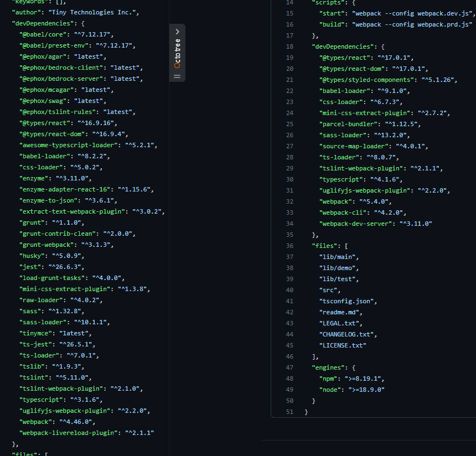Click the "husky" key
The height and width of the screenshot is (456, 476).
[32, 256]
